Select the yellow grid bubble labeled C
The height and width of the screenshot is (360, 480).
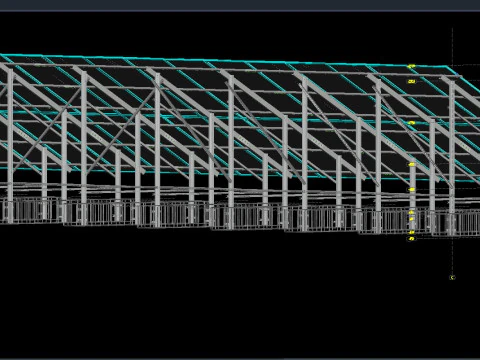(452, 277)
